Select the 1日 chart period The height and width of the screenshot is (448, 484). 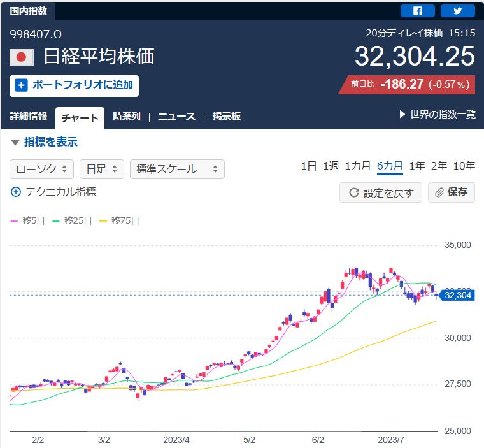(x=309, y=166)
